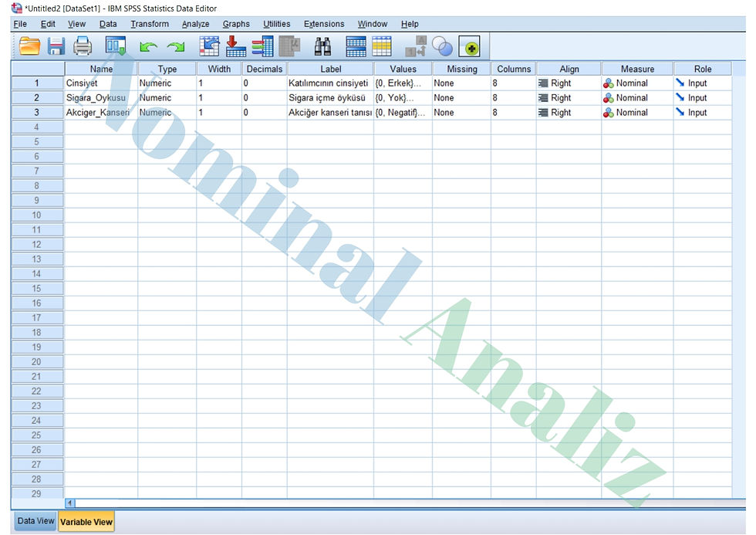Open the Edit menu

click(x=48, y=24)
